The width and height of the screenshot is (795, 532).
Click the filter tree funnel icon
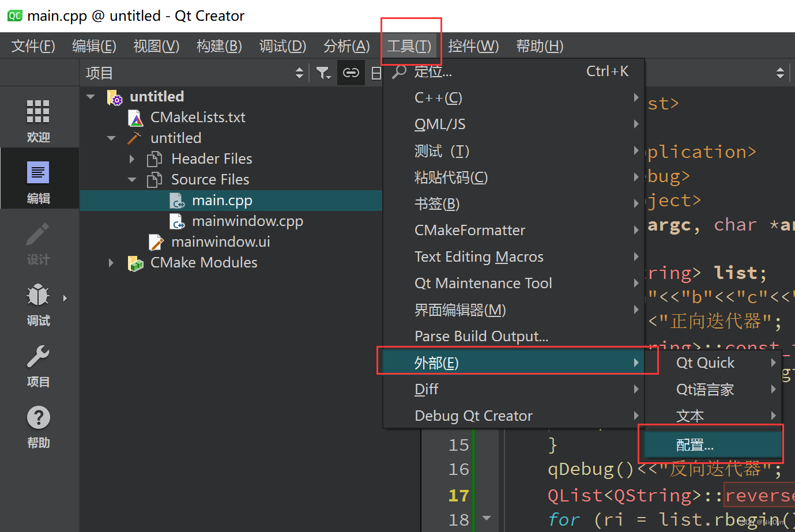[323, 73]
